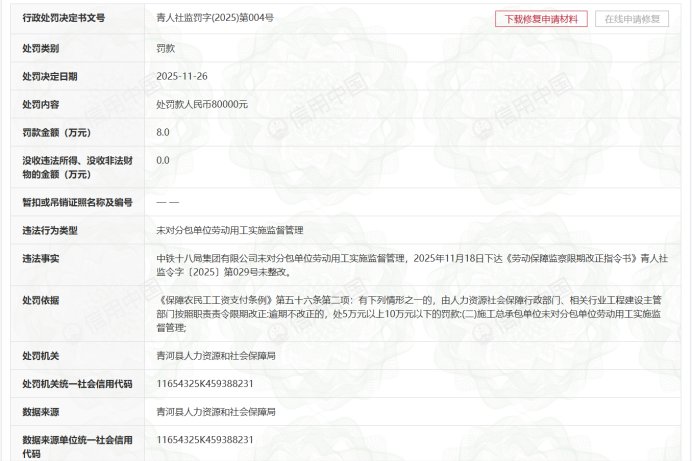The image size is (692, 461).
Task: Click the 违法行为类型 value 未对分包单位劳动用工实施监督管理
Action: pos(229,230)
